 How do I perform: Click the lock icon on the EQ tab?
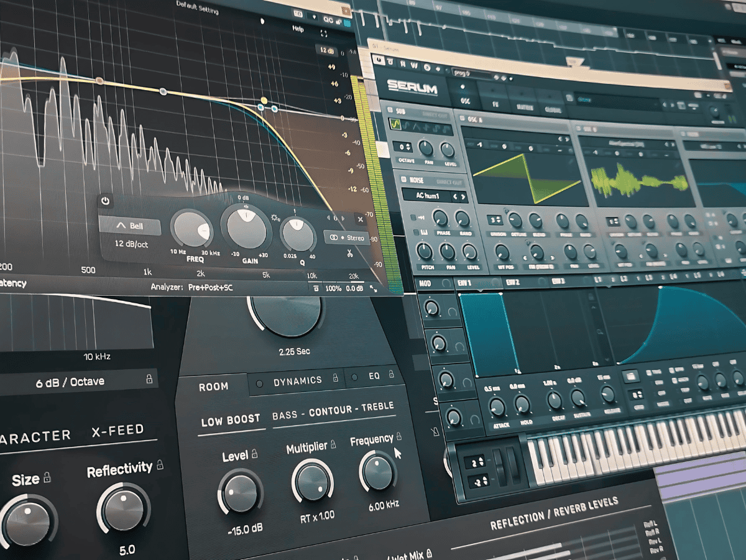click(391, 375)
